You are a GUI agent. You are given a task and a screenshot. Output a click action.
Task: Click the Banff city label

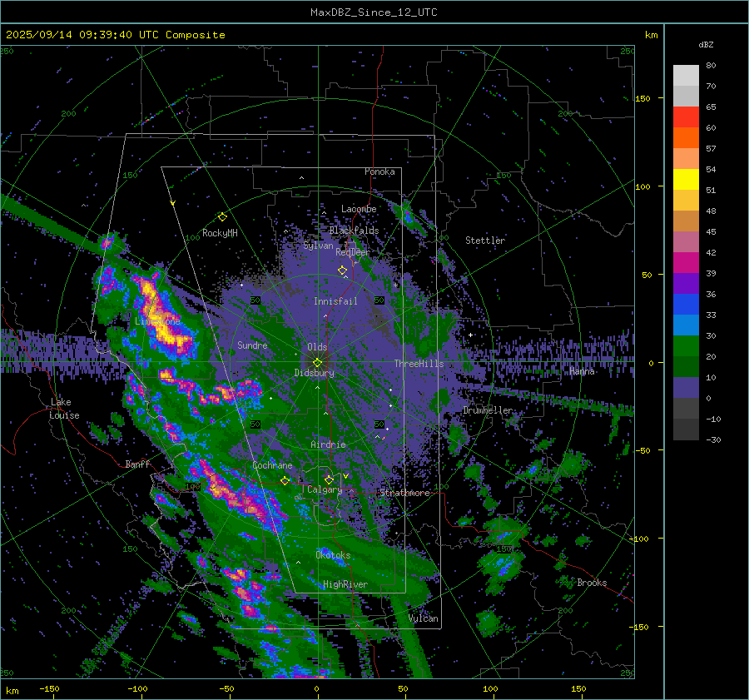pos(137,464)
